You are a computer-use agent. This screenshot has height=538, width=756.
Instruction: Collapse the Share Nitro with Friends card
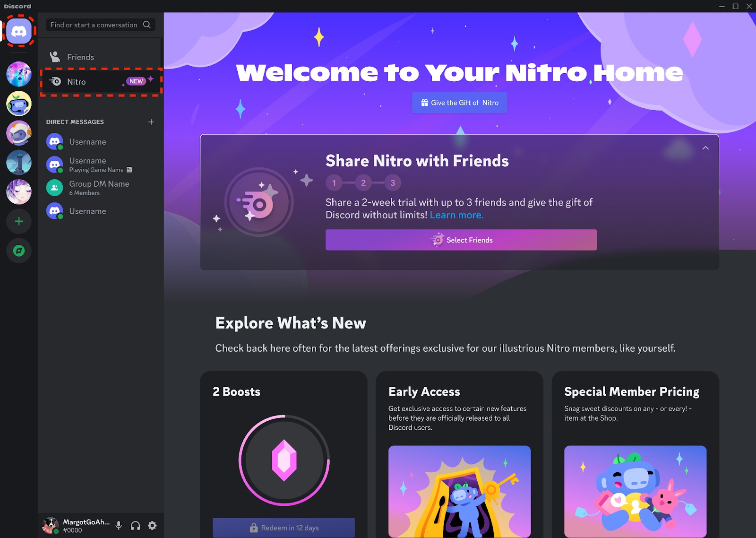click(x=705, y=148)
